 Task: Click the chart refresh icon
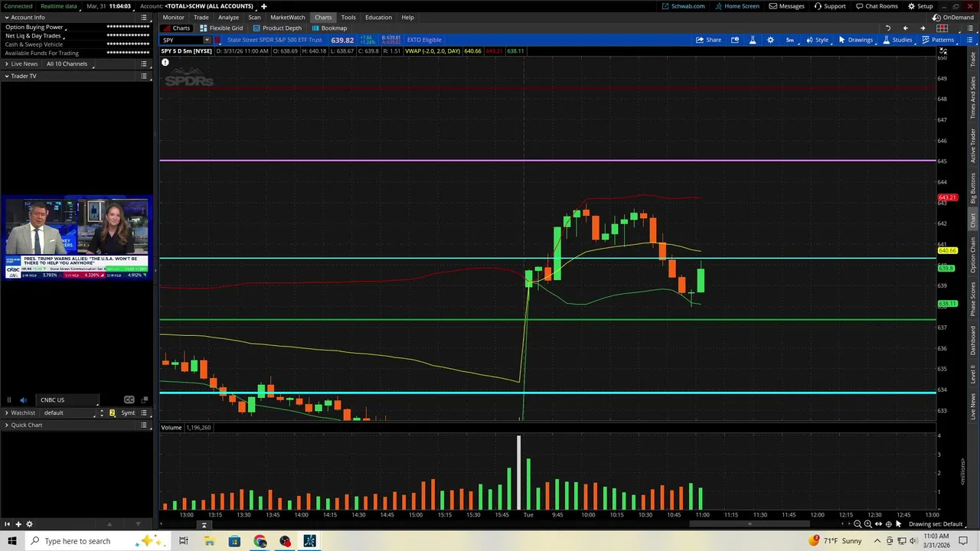click(x=888, y=28)
